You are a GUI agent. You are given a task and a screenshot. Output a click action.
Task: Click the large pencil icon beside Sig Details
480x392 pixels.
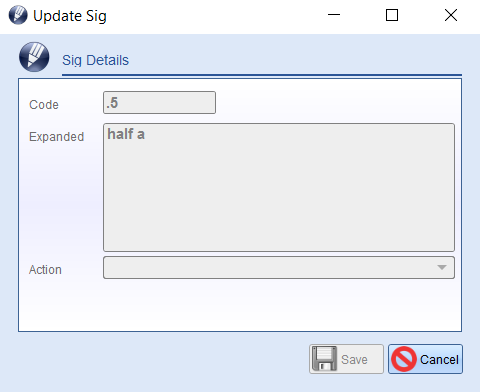tap(34, 57)
